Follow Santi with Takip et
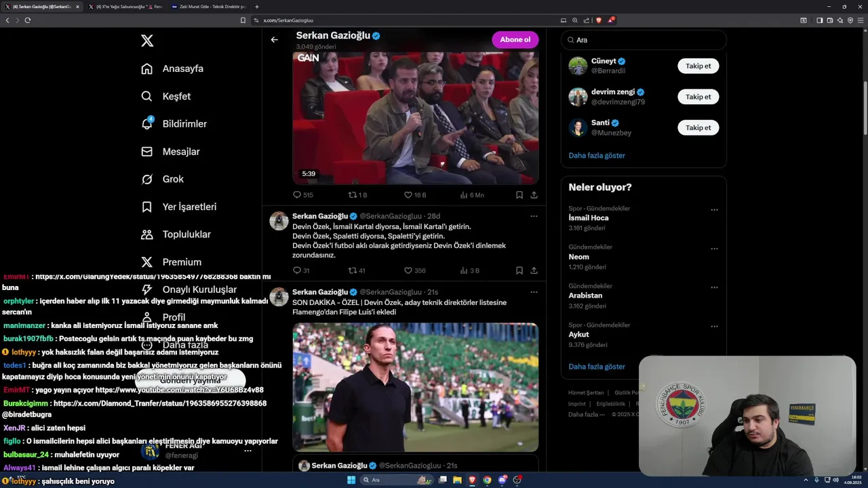868x488 pixels. (x=698, y=127)
